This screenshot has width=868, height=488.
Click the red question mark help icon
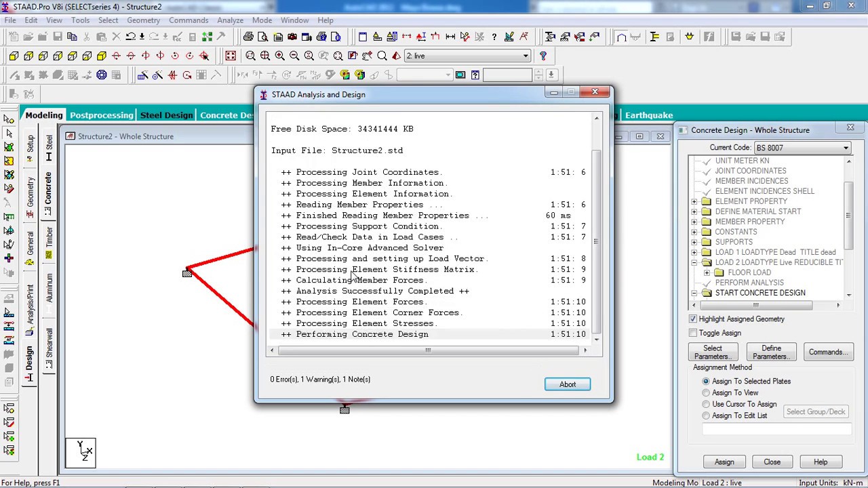[543, 56]
